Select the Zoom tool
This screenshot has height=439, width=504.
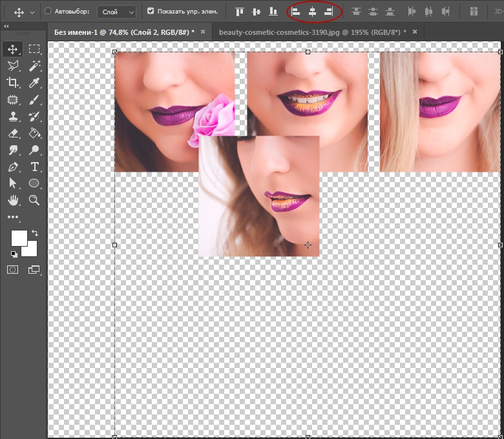point(34,200)
